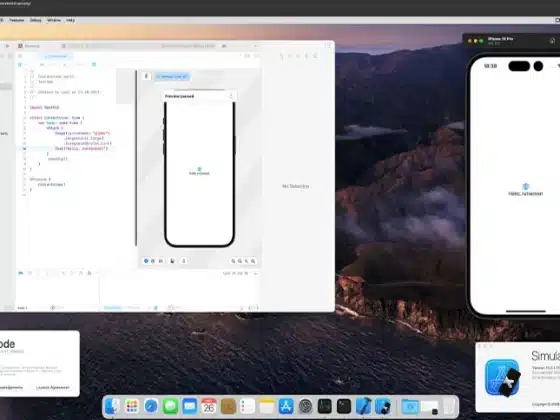Click the Zoom to Fit icon in the canvas
Screen dimensions: 560x420
[x=246, y=261]
